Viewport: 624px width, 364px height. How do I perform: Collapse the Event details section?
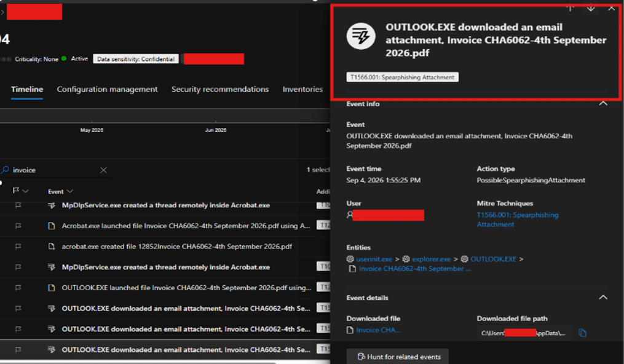tap(603, 297)
